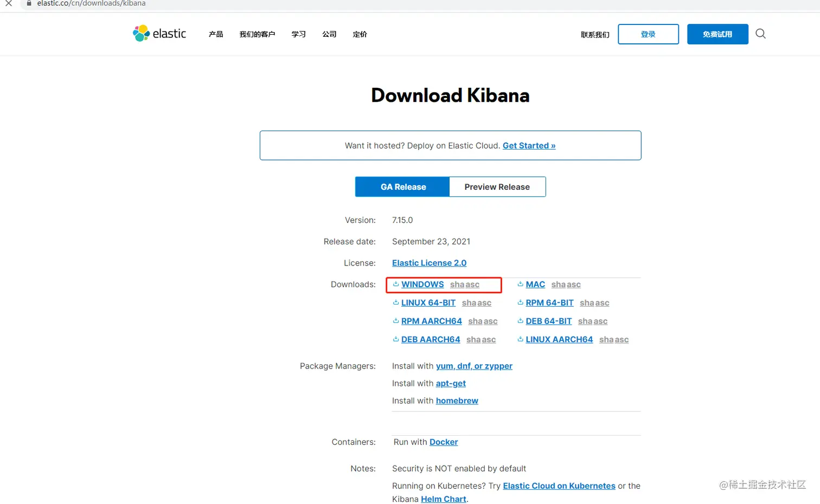Download the RPM AARCH64 package

click(x=432, y=321)
